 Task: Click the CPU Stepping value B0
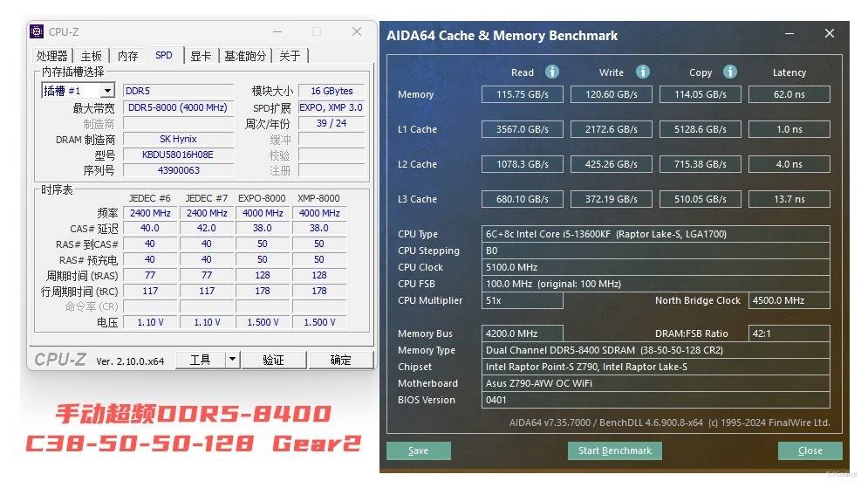655,251
